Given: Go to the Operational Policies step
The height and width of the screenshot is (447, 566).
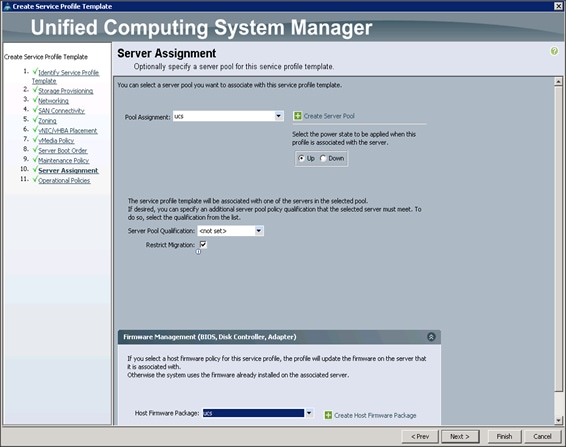Looking at the screenshot, I should coord(64,181).
